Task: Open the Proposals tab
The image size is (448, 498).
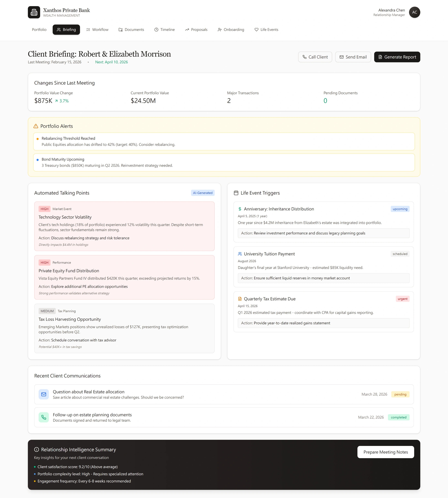Action: [x=196, y=30]
